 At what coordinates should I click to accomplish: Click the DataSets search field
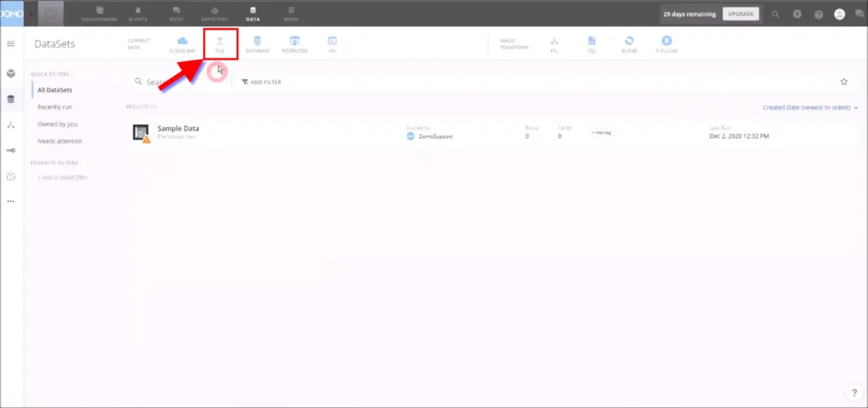coord(182,82)
